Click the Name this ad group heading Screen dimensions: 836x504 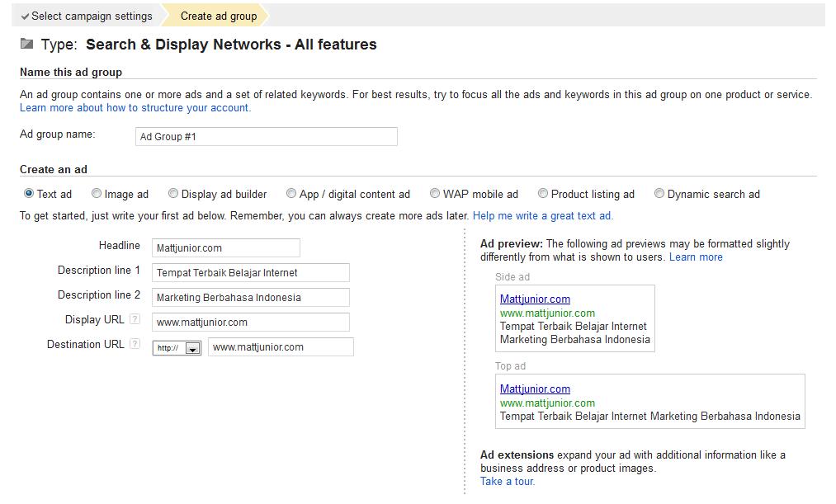pyautogui.click(x=71, y=72)
